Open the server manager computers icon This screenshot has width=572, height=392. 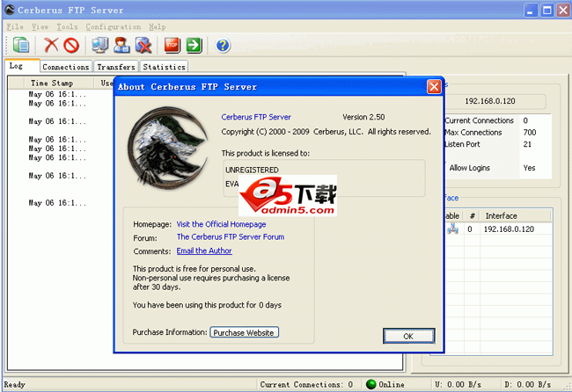click(101, 45)
